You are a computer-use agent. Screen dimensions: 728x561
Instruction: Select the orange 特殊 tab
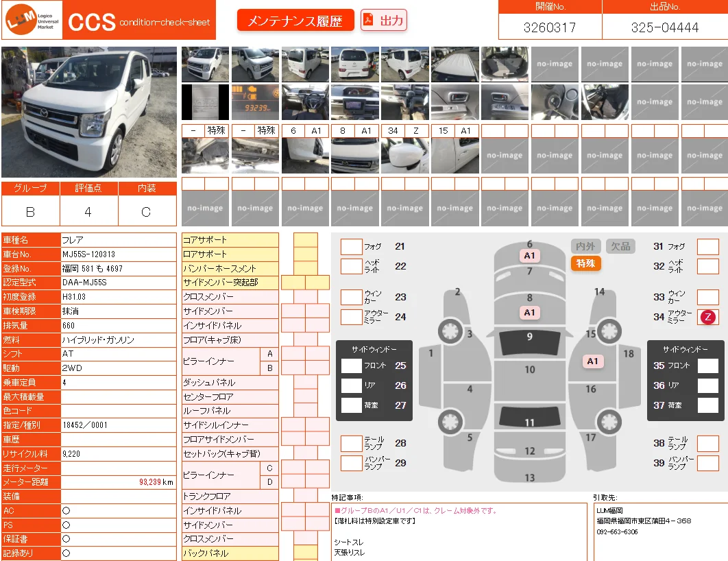point(585,263)
